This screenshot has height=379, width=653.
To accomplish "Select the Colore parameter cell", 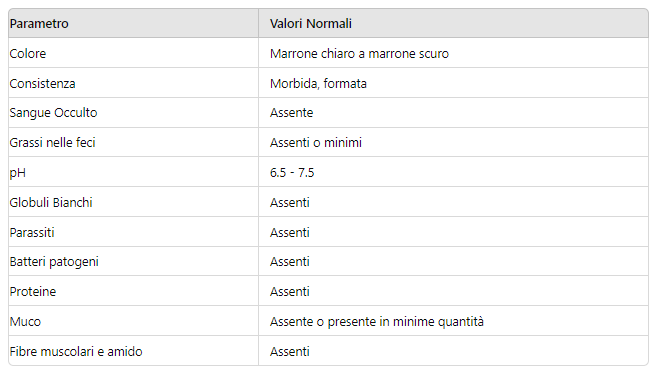I will click(x=133, y=53).
